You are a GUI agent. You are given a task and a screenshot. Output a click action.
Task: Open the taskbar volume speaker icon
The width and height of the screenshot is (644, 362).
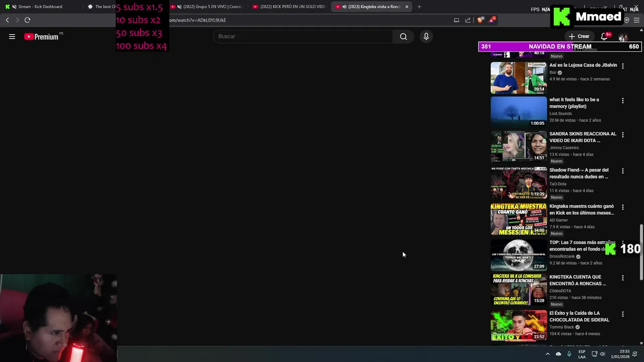[x=602, y=354]
